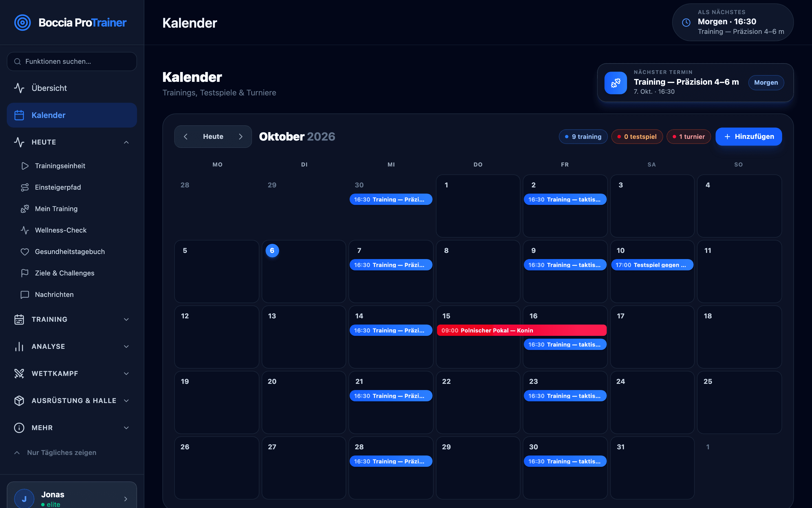This screenshot has height=508, width=812.
Task: Open the 16:30 taktis training on Friday 2
Action: pos(565,199)
